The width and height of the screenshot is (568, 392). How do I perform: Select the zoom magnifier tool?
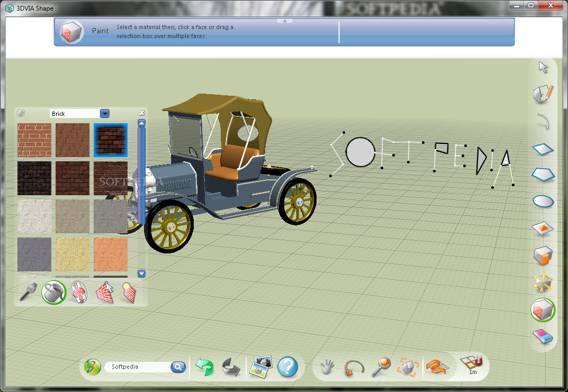coord(383,366)
